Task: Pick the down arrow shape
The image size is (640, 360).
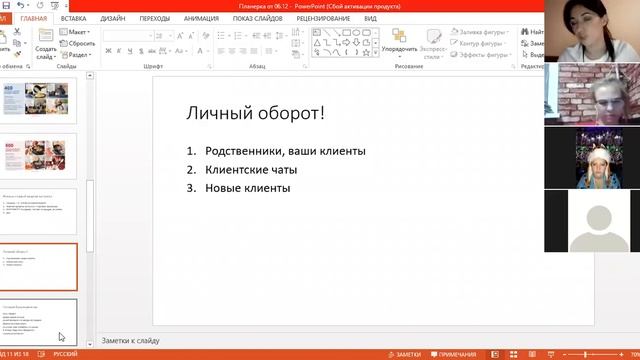Action: 356,42
